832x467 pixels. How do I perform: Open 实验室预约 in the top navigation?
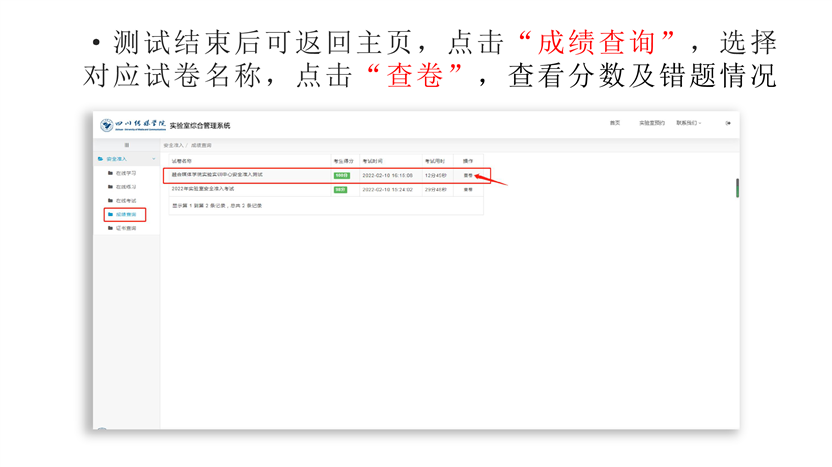pos(651,123)
